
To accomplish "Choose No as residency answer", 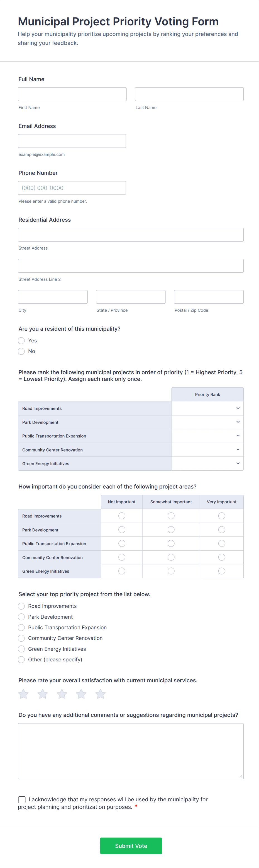I will (x=21, y=351).
